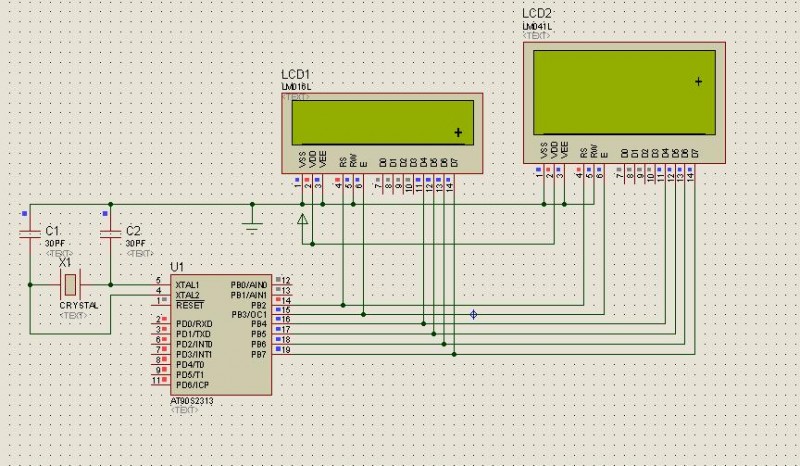Click the PB7 pin label on U1

click(258, 354)
